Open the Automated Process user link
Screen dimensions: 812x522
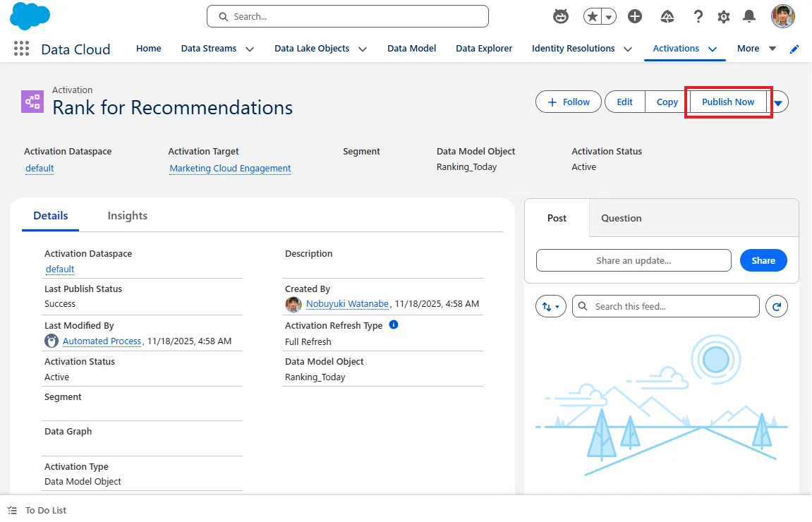tap(102, 341)
